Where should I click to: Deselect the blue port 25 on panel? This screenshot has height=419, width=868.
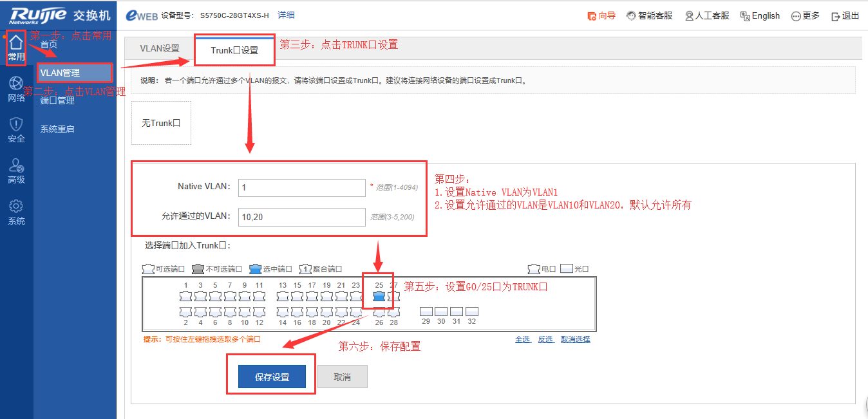(379, 297)
